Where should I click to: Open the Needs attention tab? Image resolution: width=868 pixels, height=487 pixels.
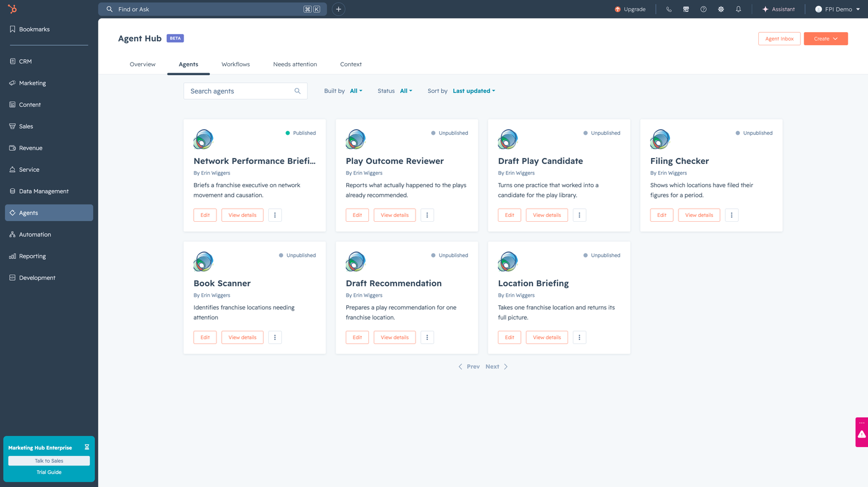click(295, 64)
